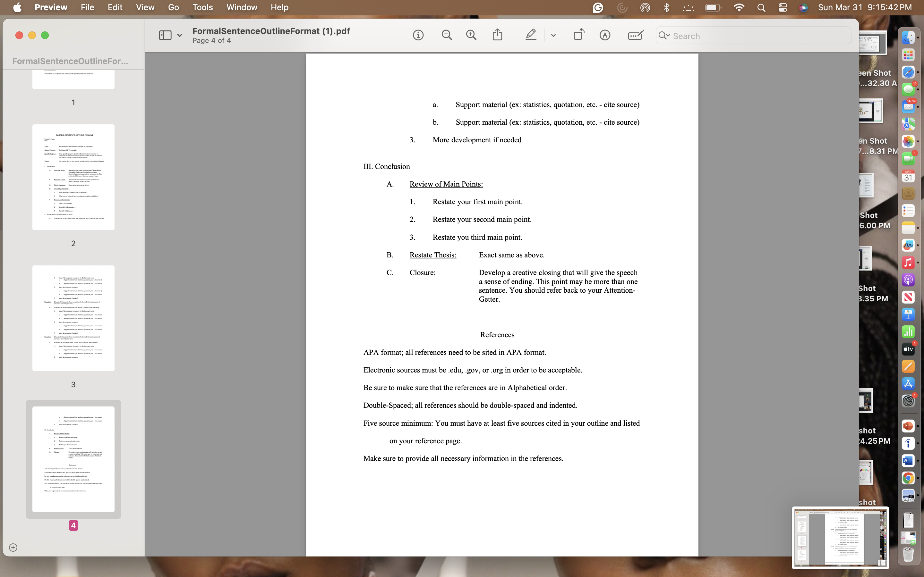Screen dimensions: 924x577
Task: Open Spotlight search in the menu bar
Action: click(x=761, y=7)
